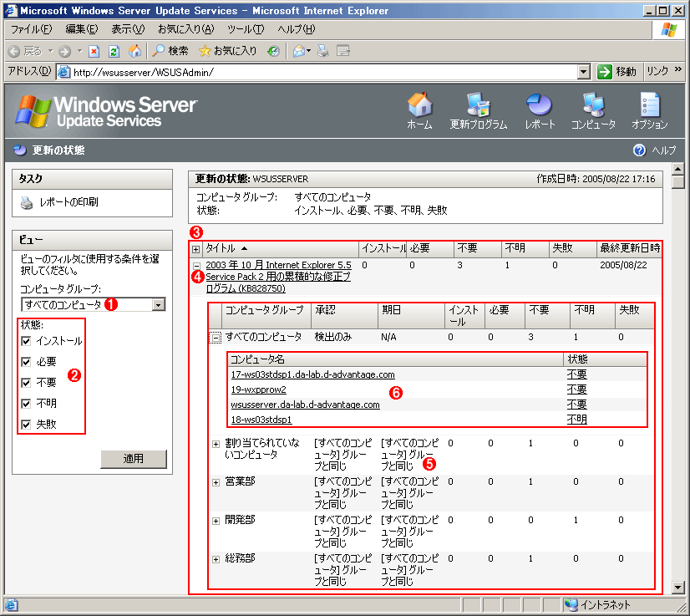690x616 pixels.
Task: Expand the 総務部 group row
Action: [x=216, y=560]
